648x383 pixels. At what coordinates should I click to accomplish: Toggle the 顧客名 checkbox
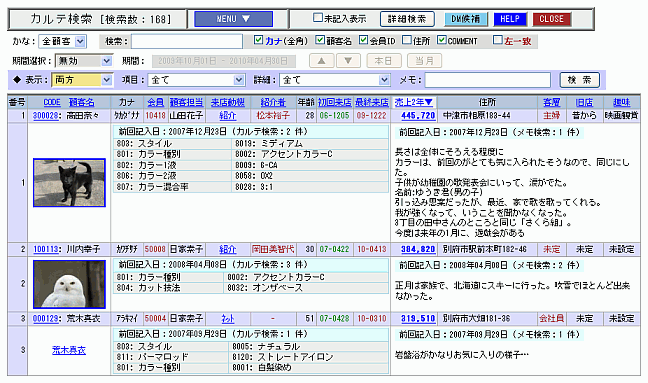point(319,40)
